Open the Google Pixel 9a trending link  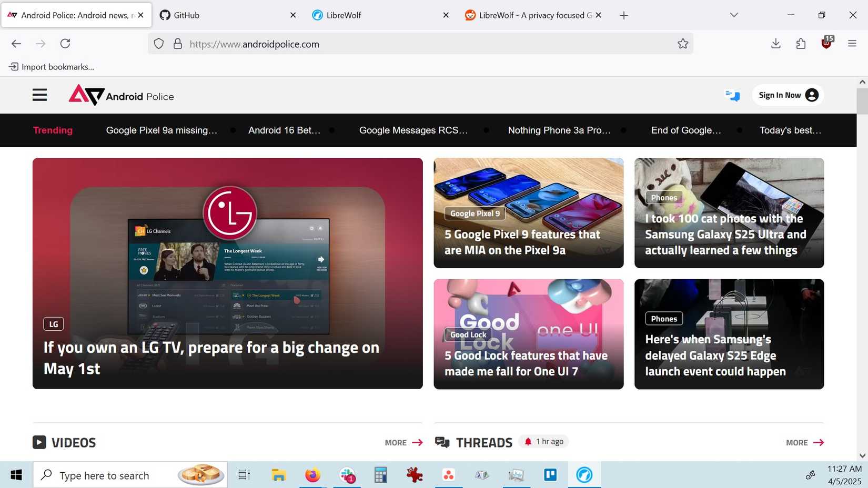(162, 130)
